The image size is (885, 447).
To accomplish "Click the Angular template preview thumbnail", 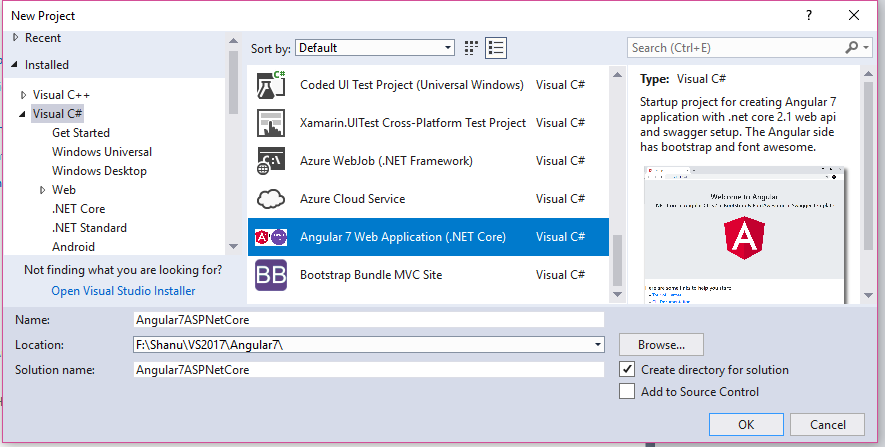I will (744, 235).
